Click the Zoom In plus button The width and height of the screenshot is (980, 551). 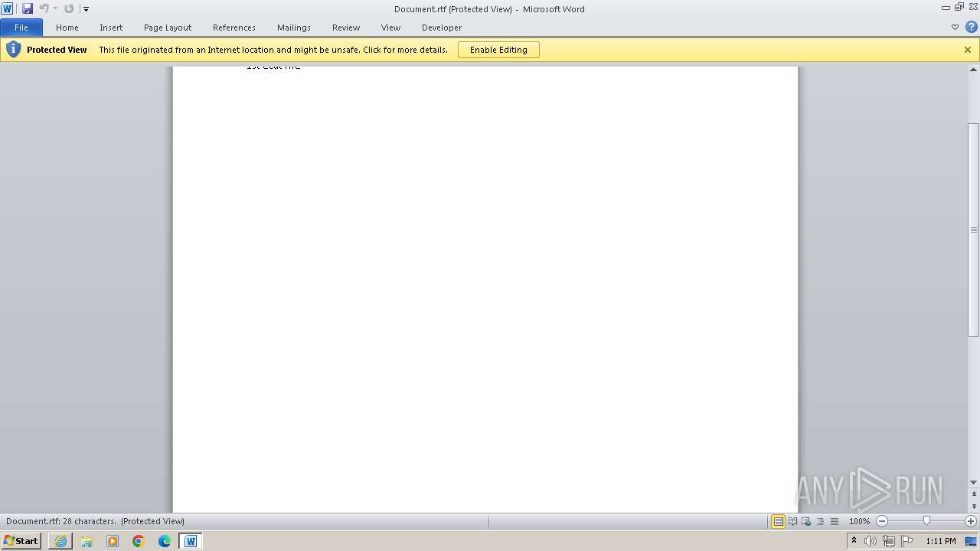[x=971, y=521]
